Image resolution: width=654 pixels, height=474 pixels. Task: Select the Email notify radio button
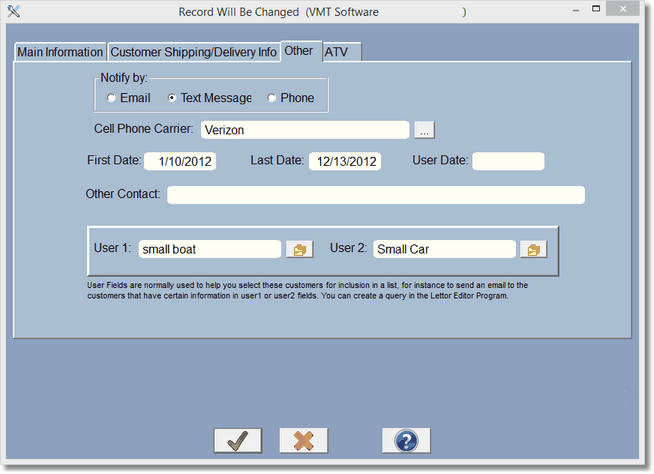pyautogui.click(x=111, y=98)
